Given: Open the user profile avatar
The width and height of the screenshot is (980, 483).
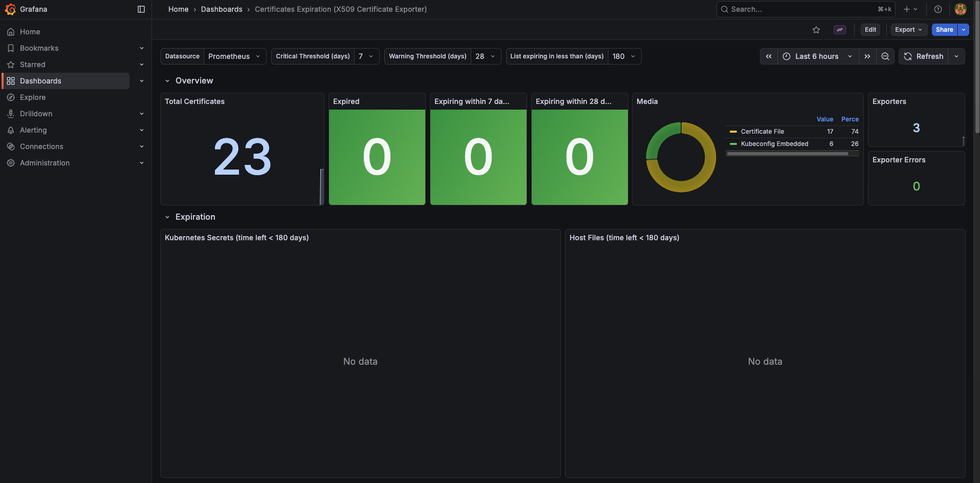Looking at the screenshot, I should [x=960, y=9].
